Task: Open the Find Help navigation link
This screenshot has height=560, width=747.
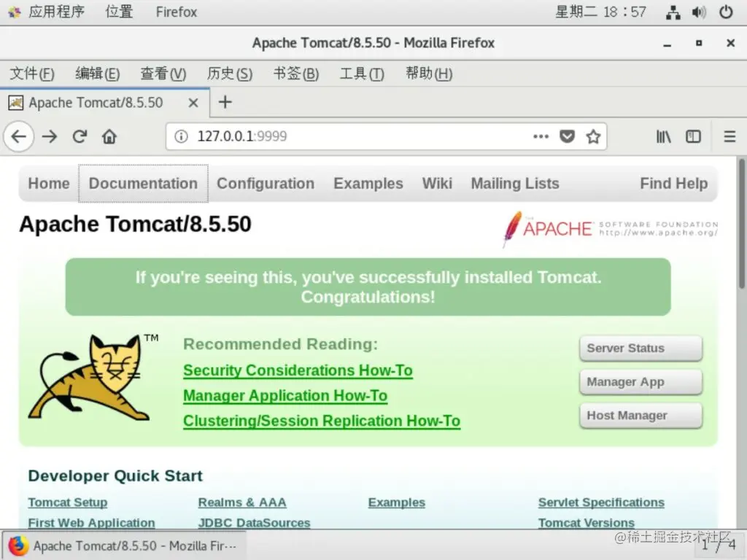Action: click(673, 183)
